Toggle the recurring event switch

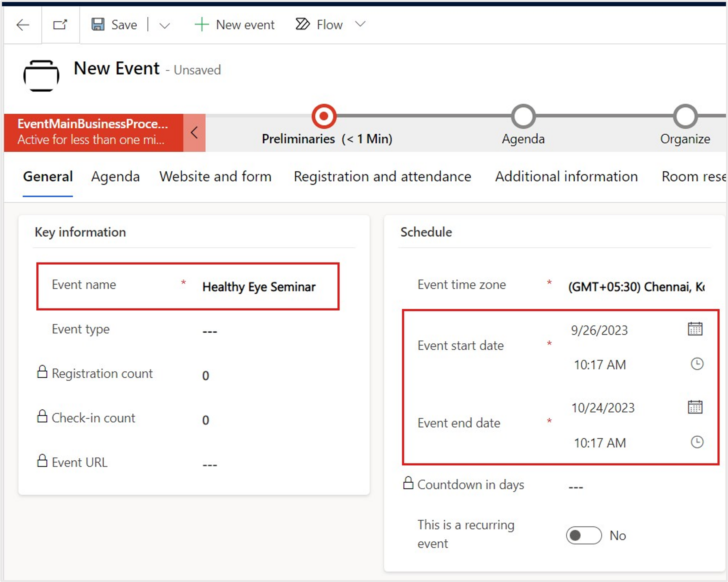(x=584, y=535)
